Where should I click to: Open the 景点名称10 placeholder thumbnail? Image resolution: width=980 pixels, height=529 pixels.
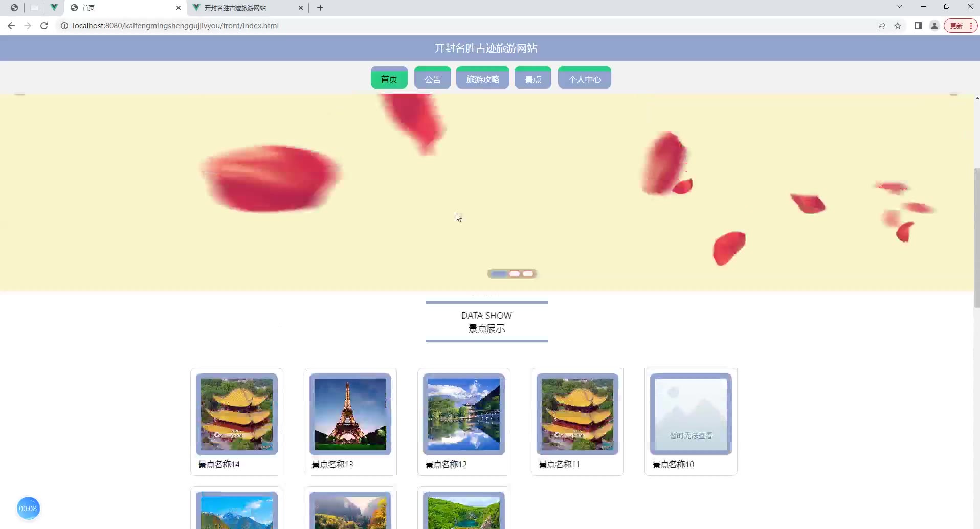pos(691,414)
